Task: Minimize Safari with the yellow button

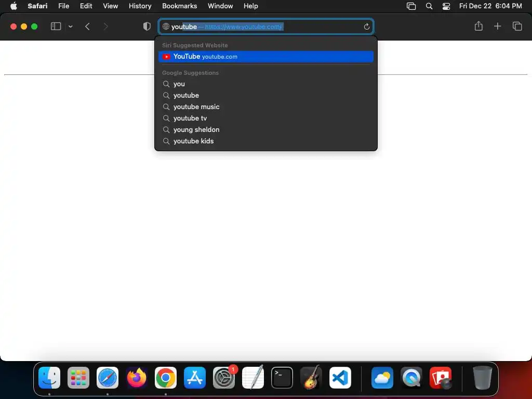Action: [x=24, y=26]
